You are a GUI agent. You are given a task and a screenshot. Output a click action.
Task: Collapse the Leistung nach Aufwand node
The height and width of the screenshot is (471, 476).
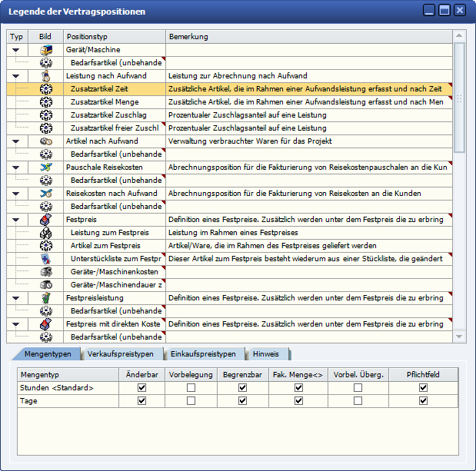point(16,76)
